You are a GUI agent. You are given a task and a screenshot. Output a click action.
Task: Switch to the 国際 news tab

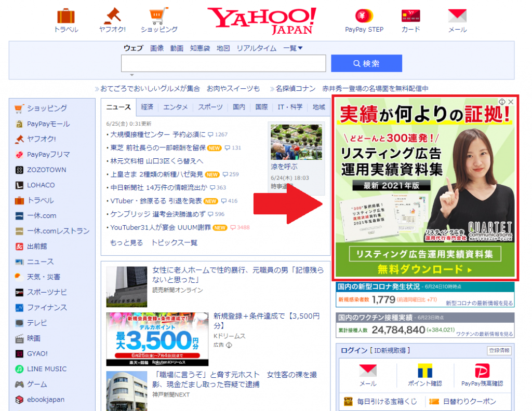point(262,107)
